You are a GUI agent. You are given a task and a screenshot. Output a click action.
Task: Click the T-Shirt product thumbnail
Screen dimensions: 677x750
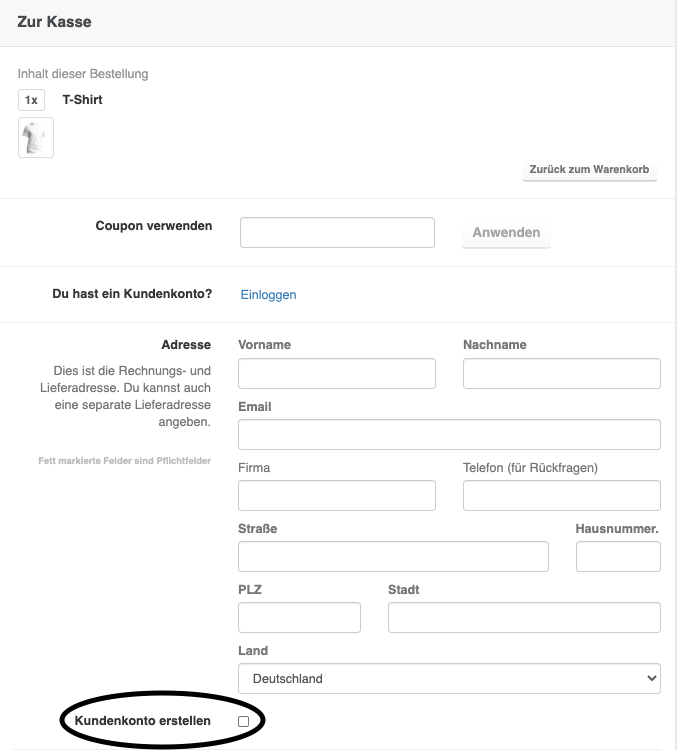tap(36, 138)
